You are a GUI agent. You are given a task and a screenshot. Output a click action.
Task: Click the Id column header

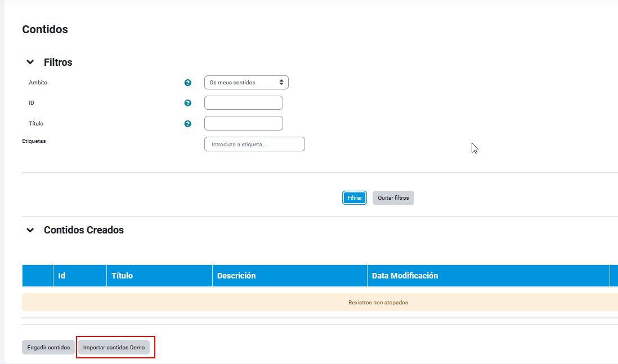coord(62,276)
